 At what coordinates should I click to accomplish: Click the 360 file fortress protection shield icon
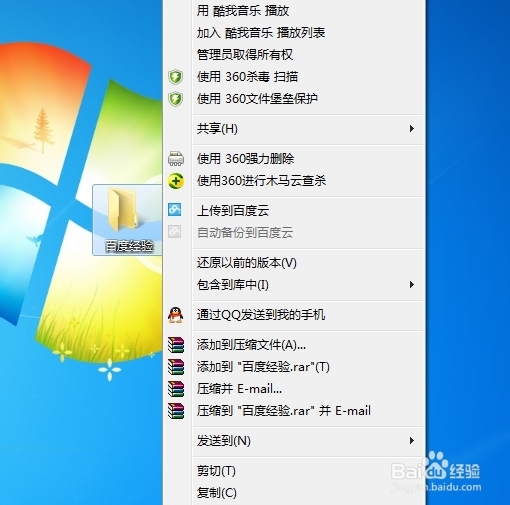point(175,99)
